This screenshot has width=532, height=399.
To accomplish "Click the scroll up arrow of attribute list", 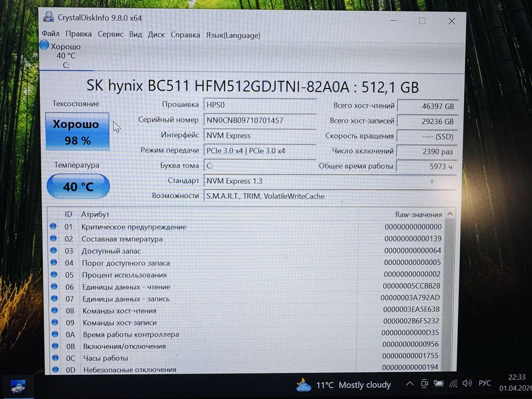I will coord(450,214).
